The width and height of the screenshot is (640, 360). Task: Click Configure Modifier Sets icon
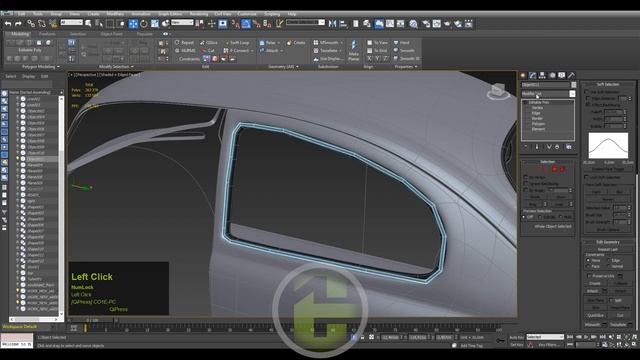[569, 147]
